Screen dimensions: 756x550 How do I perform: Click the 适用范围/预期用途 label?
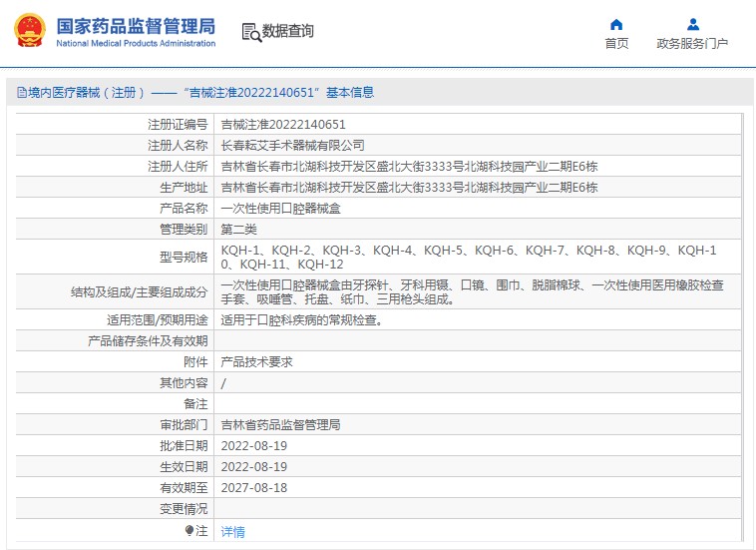pyautogui.click(x=158, y=319)
